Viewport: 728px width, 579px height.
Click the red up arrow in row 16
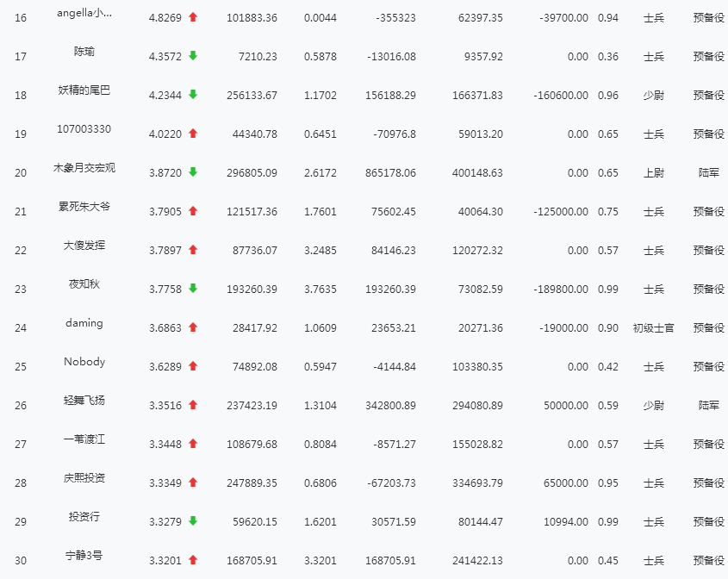click(193, 17)
